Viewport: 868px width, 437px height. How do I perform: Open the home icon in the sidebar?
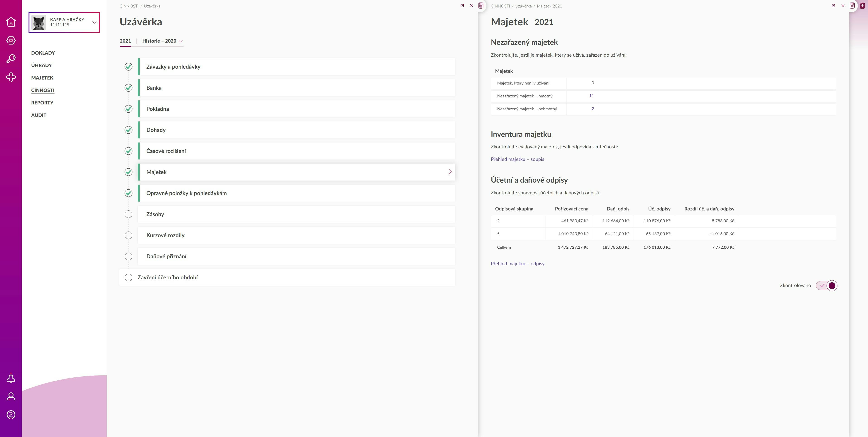(x=11, y=22)
